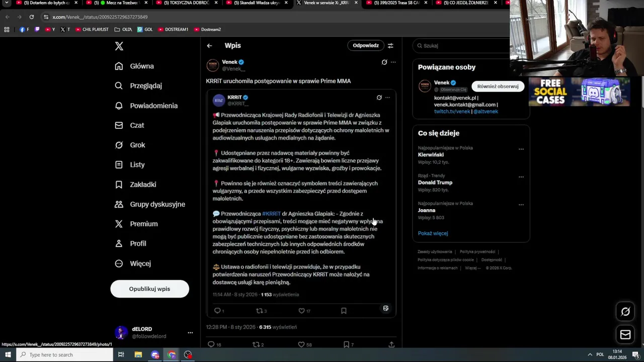This screenshot has height=362, width=644.
Task: Open dELORD account options menu
Action: click(190, 333)
